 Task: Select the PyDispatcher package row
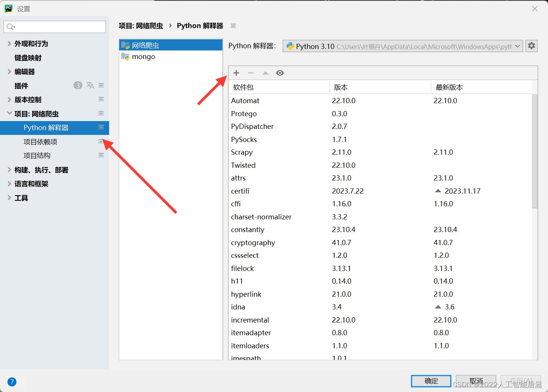(x=380, y=126)
